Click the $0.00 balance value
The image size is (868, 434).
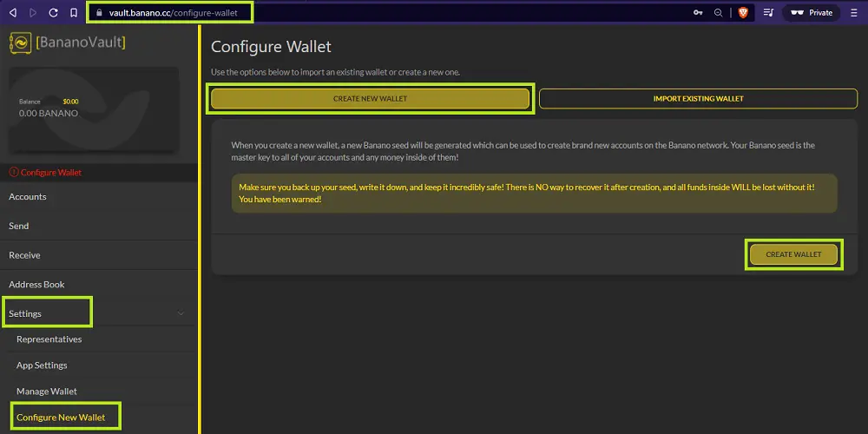70,102
